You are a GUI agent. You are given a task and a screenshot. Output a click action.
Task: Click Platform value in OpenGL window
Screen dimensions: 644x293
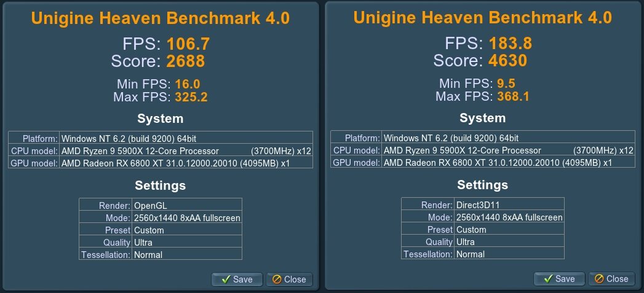click(x=186, y=138)
